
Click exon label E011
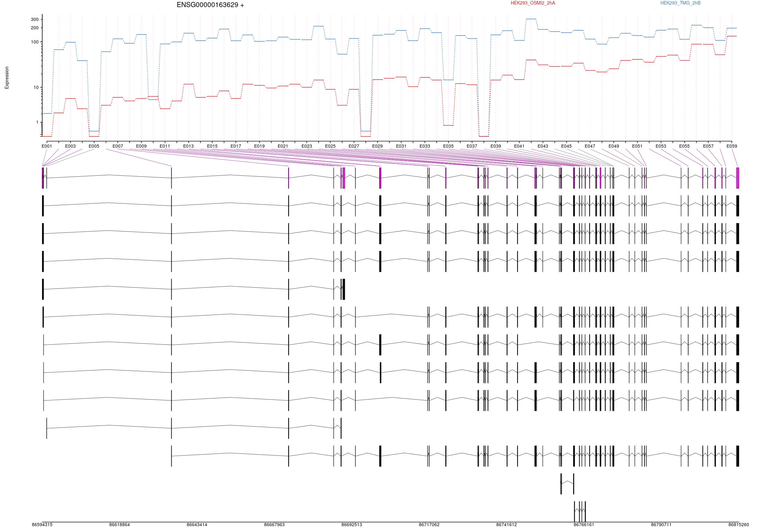click(x=165, y=146)
